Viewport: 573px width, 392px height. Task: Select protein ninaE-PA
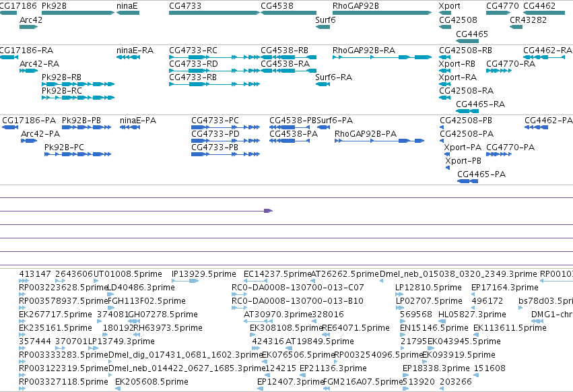pyautogui.click(x=130, y=127)
